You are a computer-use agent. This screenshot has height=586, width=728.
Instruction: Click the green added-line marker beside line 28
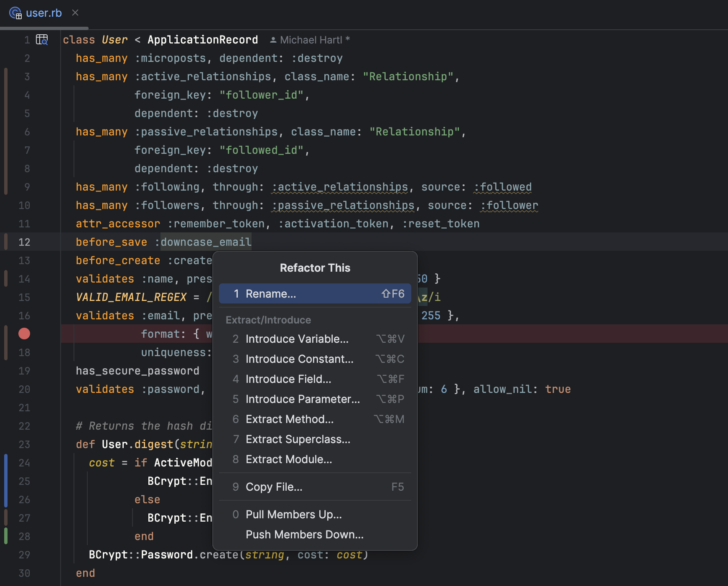point(6,536)
